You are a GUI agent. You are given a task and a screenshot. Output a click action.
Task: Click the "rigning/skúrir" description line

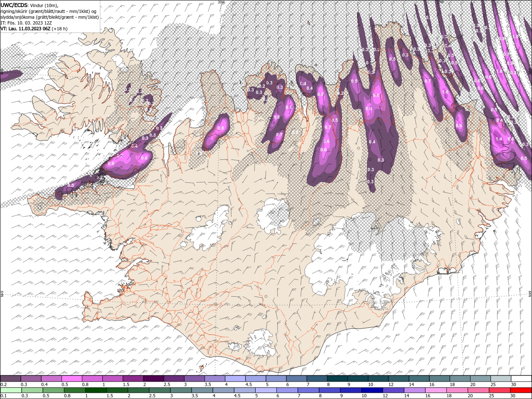(48, 11)
